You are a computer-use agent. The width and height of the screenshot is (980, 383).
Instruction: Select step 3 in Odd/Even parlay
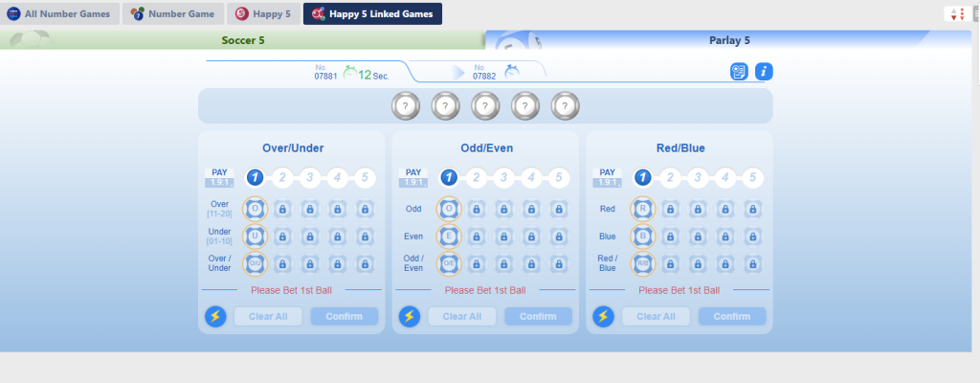(x=503, y=178)
